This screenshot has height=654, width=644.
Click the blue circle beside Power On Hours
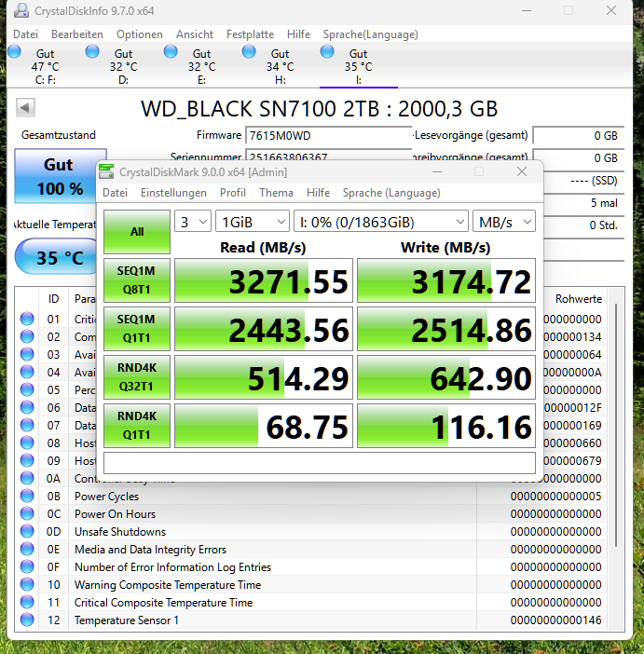[27, 513]
